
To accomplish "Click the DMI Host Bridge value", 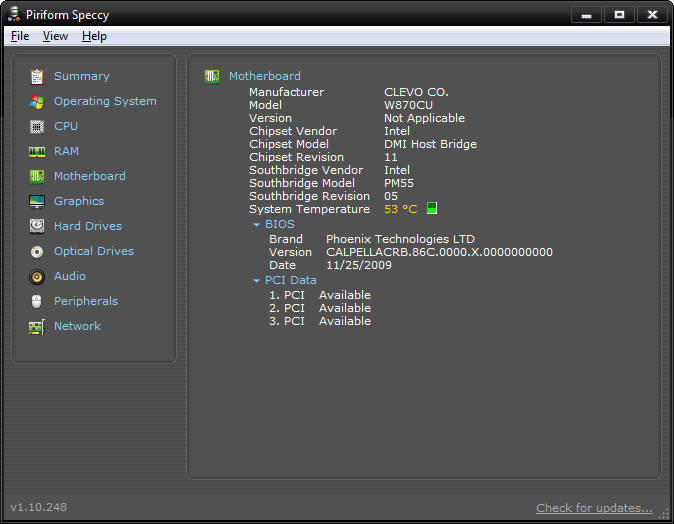I will pyautogui.click(x=430, y=144).
